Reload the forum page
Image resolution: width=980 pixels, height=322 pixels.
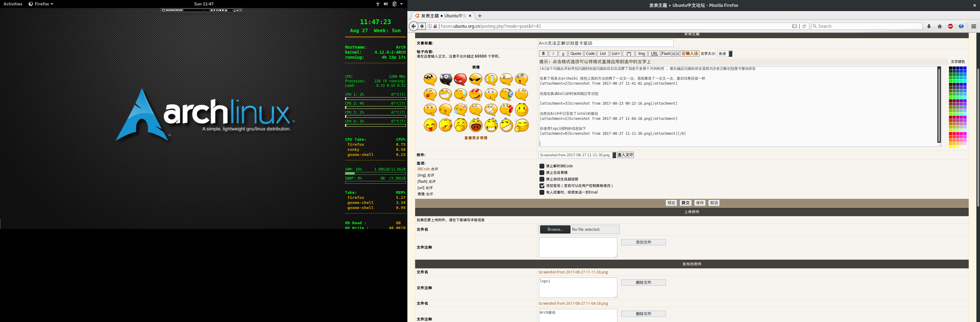[x=804, y=26]
